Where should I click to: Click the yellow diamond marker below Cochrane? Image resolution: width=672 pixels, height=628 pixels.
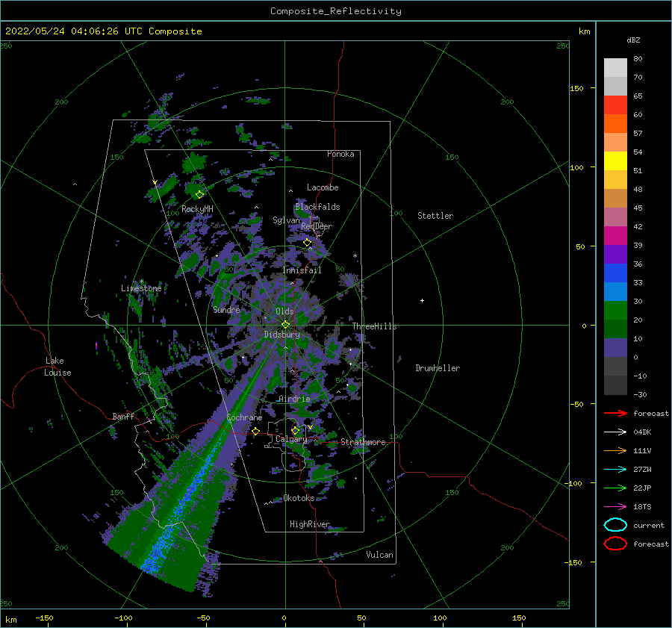point(256,431)
